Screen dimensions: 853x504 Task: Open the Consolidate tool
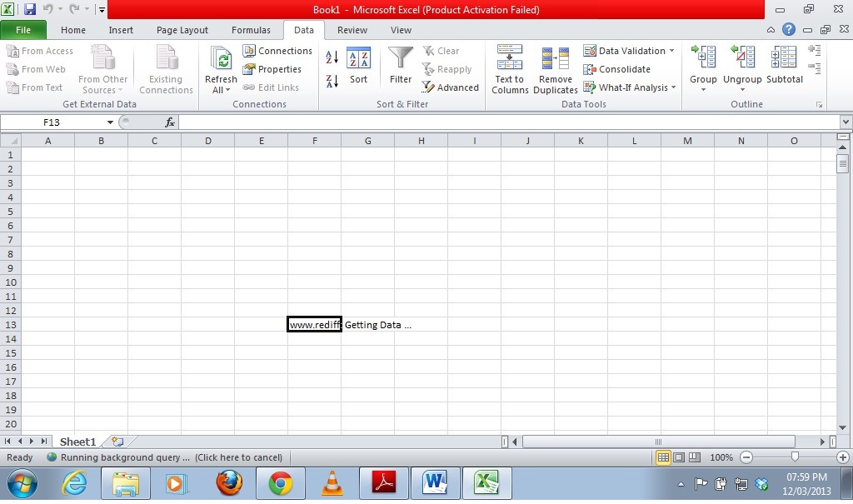pyautogui.click(x=617, y=69)
